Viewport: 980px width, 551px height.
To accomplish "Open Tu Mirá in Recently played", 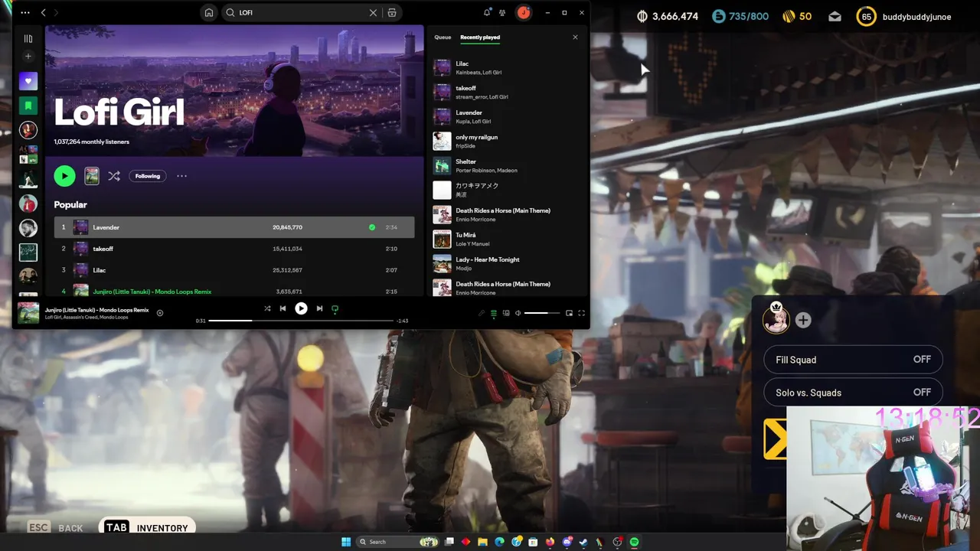I will [x=505, y=239].
